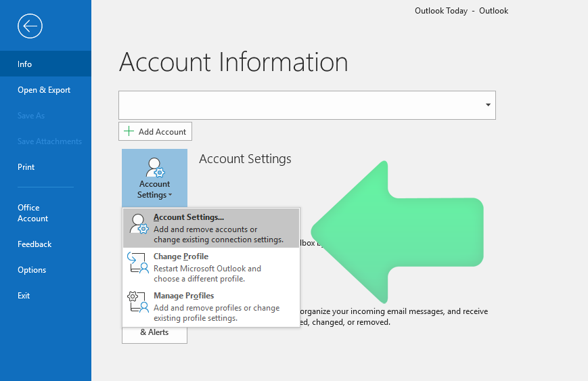588x381 pixels.
Task: Go back using the circular arrow button
Action: [30, 26]
